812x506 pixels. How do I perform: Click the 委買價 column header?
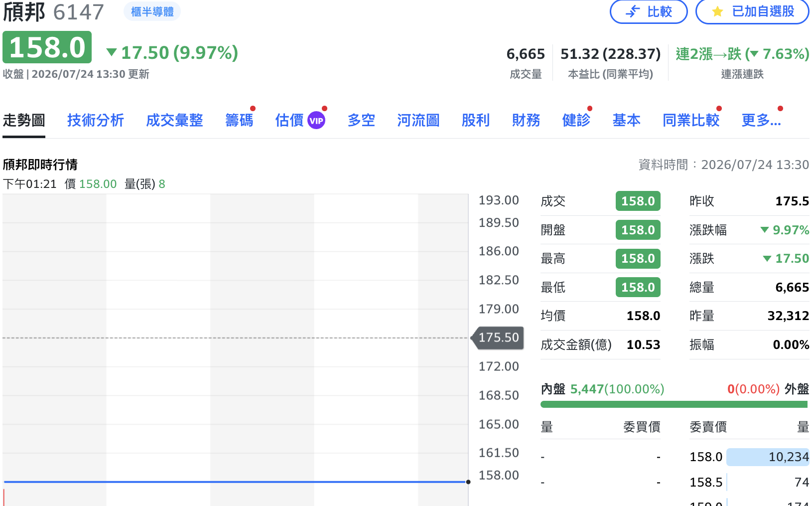(642, 427)
